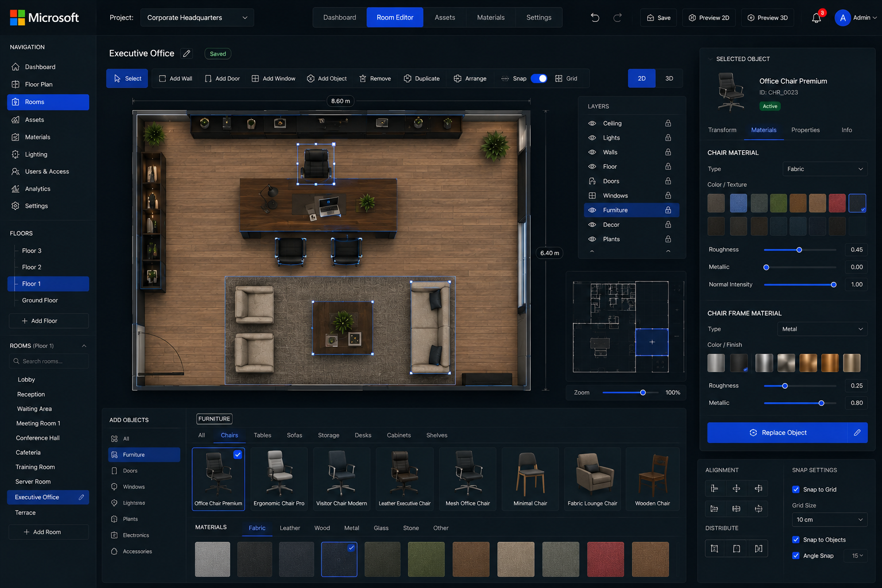Viewport: 882px width, 588px height.
Task: Duplicate the selected object
Action: pos(421,79)
